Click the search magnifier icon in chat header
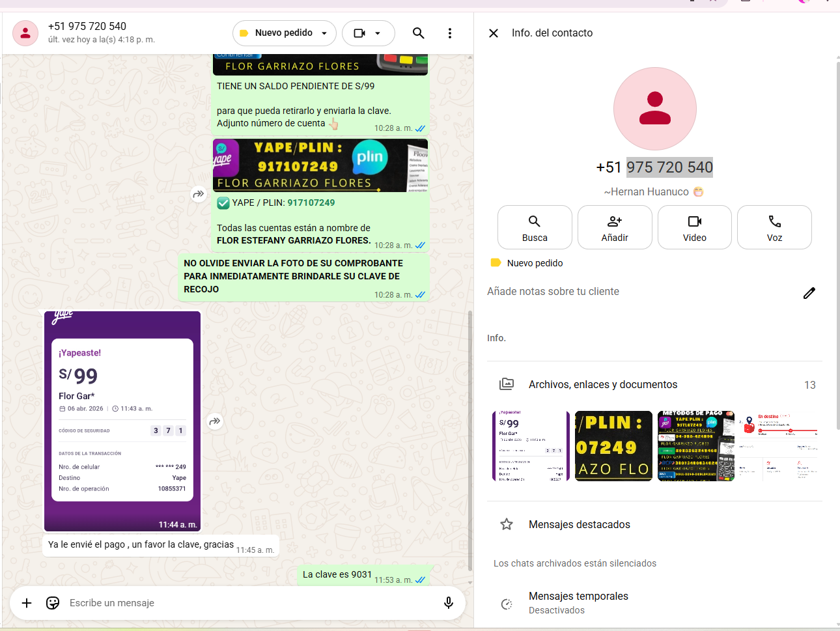 point(418,33)
